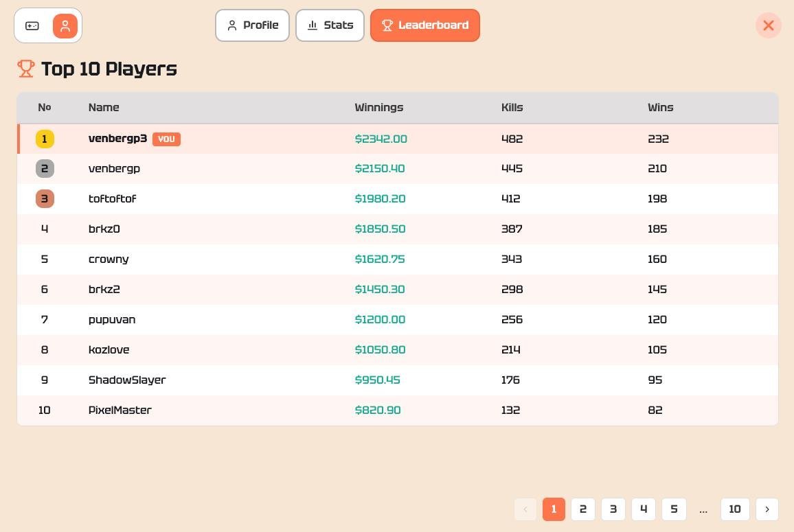Click the No column header
Screen dimensions: 794x532
pos(45,107)
